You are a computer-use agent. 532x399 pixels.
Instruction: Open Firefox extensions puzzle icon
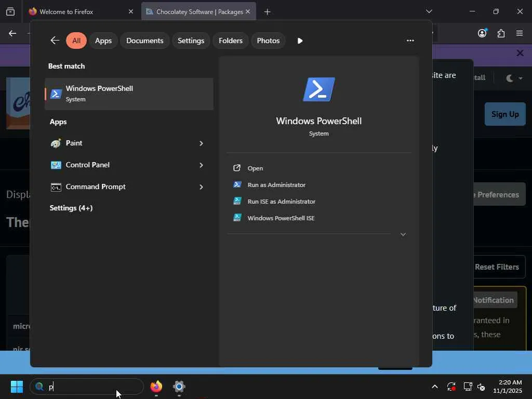pyautogui.click(x=501, y=33)
